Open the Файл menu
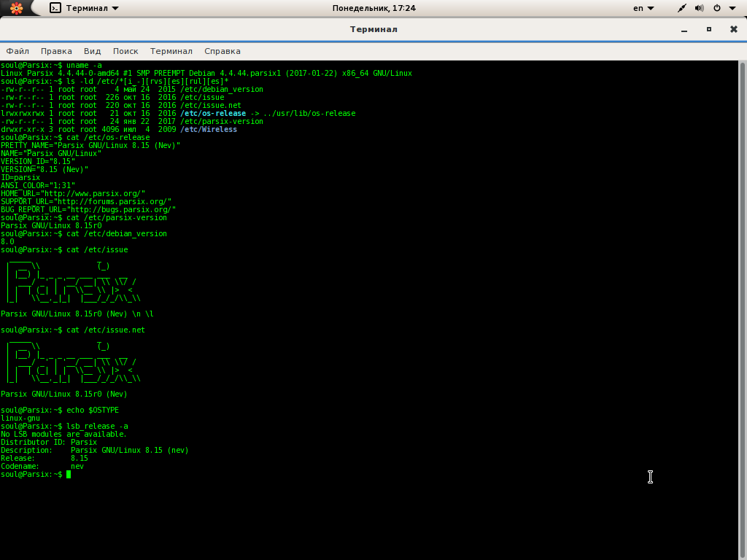 point(18,51)
